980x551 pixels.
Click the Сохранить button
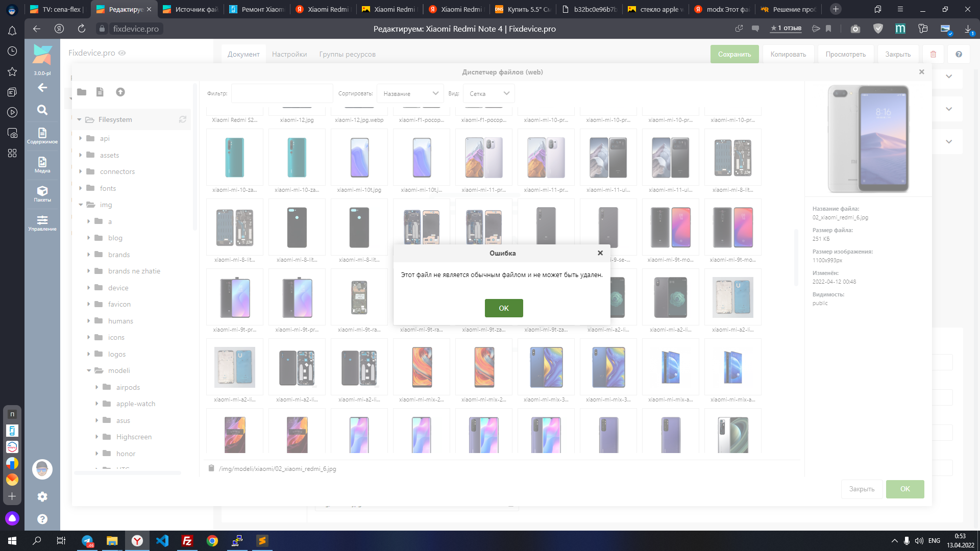734,54
